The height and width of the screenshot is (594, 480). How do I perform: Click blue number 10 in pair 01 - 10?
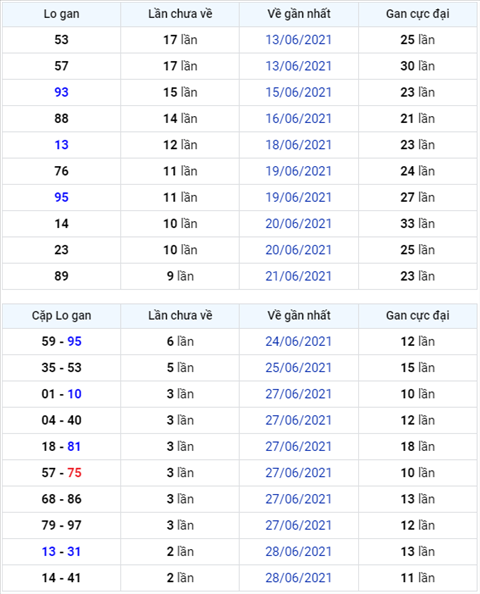click(75, 394)
